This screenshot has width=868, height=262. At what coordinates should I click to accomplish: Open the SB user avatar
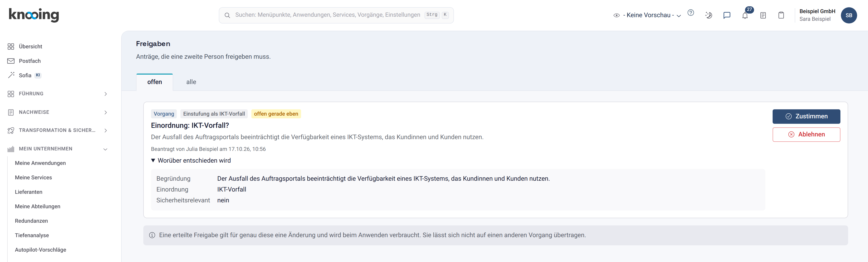[x=849, y=15]
